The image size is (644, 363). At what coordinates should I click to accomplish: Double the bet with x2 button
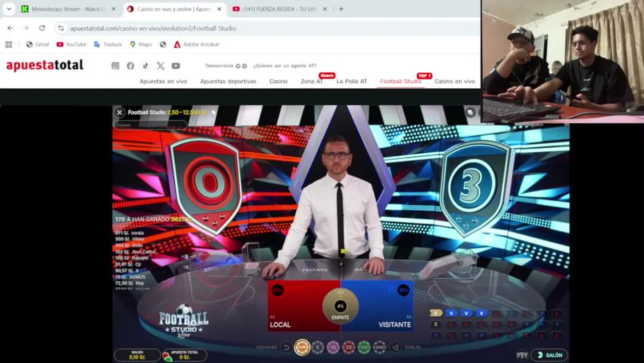tap(396, 347)
